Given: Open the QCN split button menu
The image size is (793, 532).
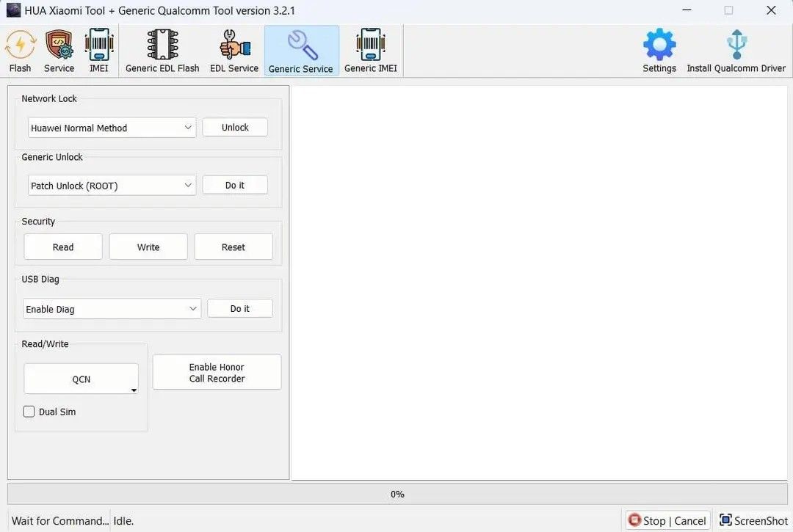Looking at the screenshot, I should (134, 390).
